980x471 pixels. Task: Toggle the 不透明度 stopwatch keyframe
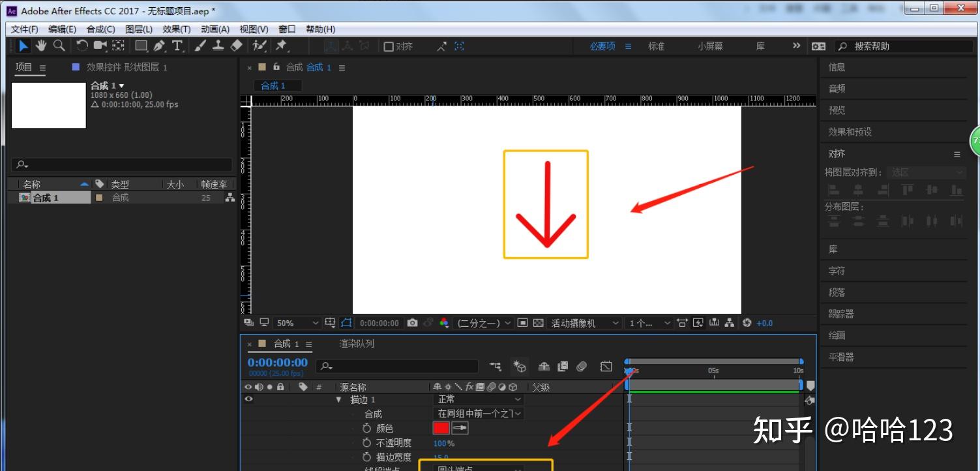point(366,443)
